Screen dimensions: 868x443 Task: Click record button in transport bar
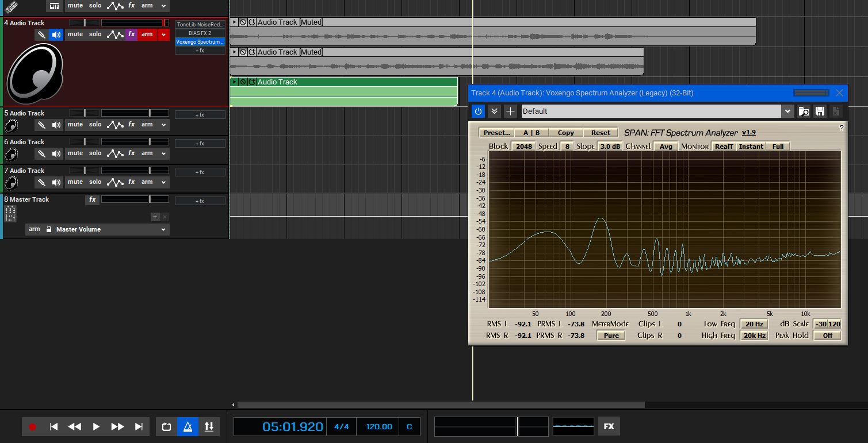pyautogui.click(x=33, y=427)
